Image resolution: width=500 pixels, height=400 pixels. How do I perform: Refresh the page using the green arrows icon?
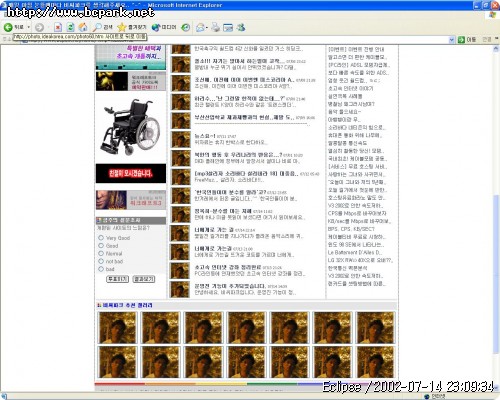[70, 27]
